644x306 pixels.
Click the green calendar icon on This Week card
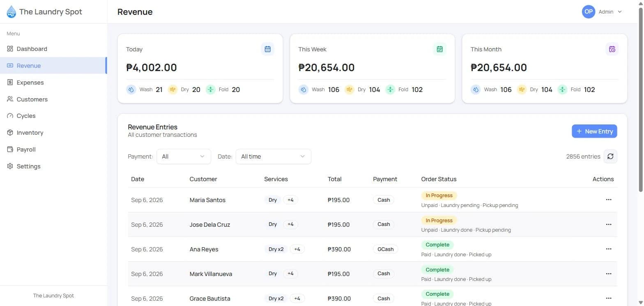(439, 49)
